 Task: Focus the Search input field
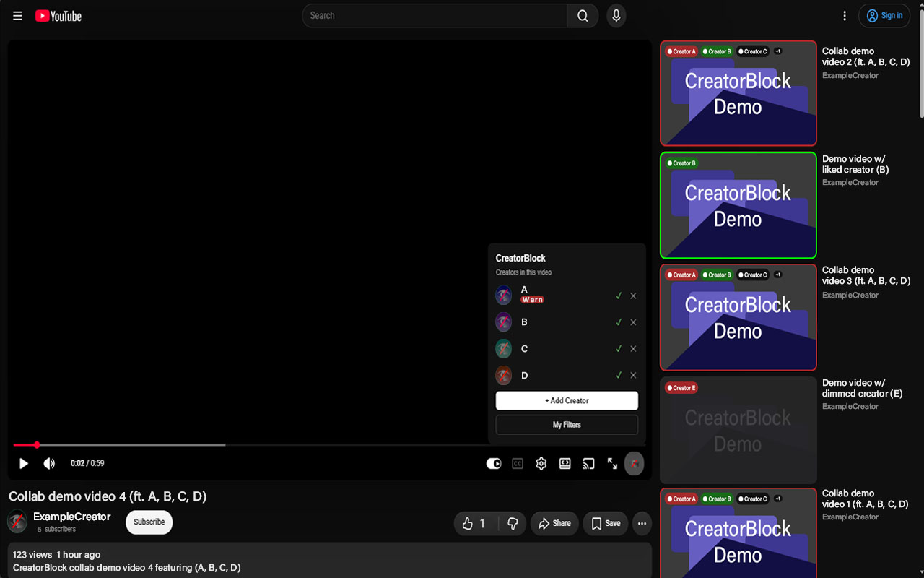point(435,16)
